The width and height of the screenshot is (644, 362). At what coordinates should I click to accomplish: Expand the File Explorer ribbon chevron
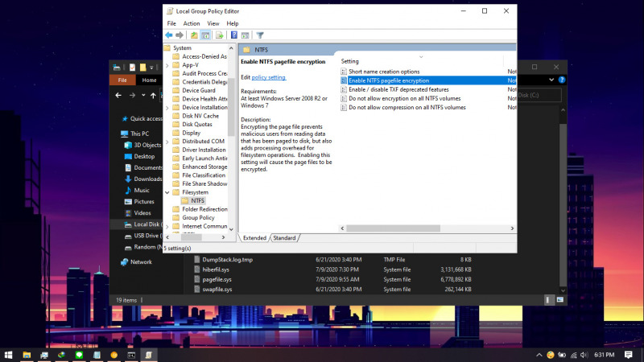[x=551, y=80]
